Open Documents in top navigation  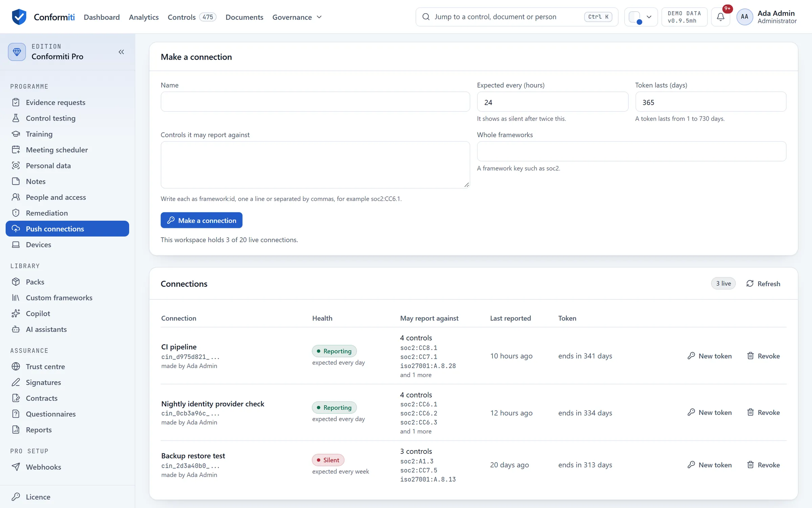tap(244, 17)
